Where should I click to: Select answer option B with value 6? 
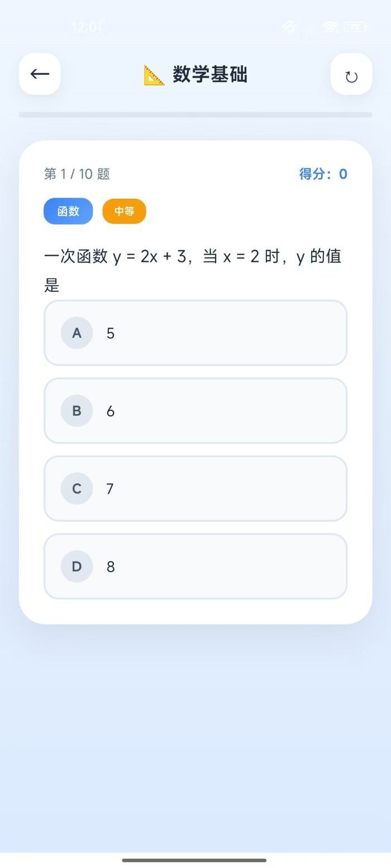[x=195, y=411]
